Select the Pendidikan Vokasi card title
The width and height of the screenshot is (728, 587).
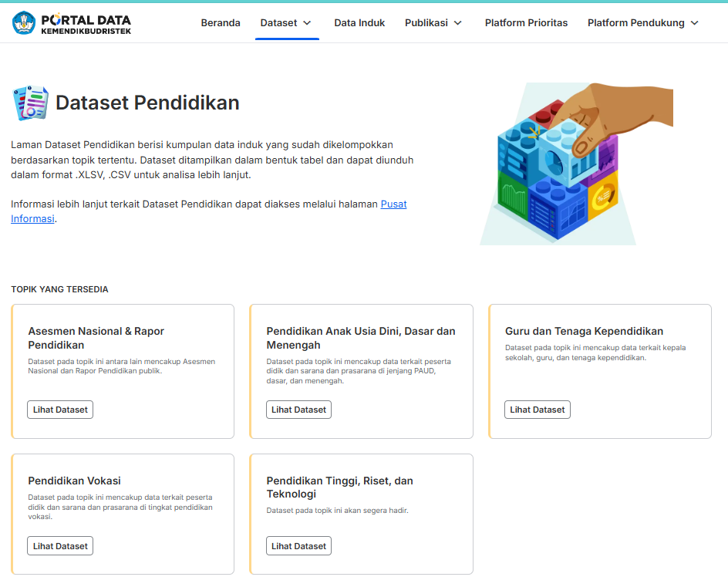[x=74, y=481]
